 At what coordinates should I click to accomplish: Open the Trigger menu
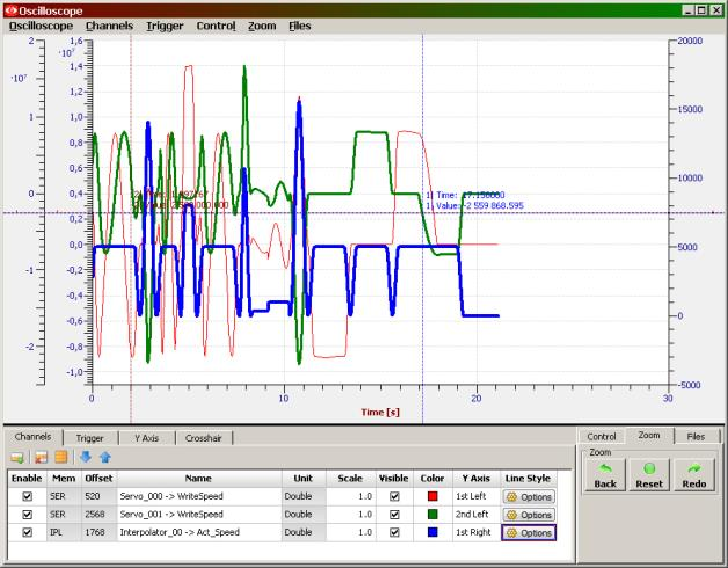tap(165, 26)
